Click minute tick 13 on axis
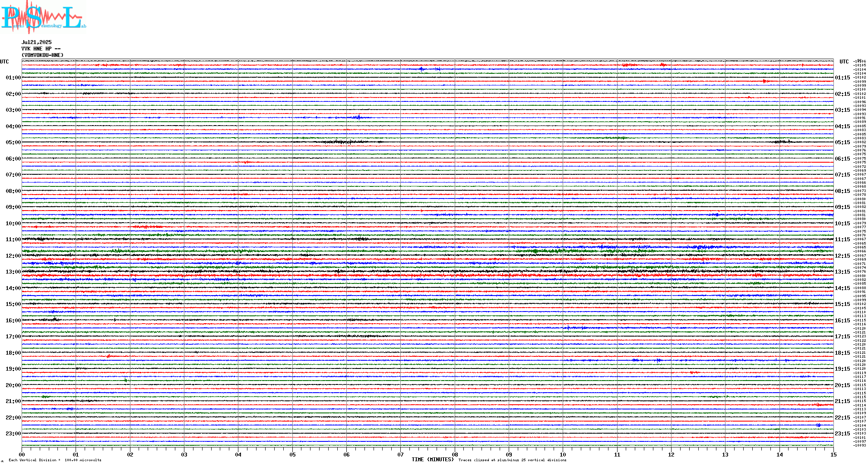The image size is (868, 466). (x=725, y=454)
